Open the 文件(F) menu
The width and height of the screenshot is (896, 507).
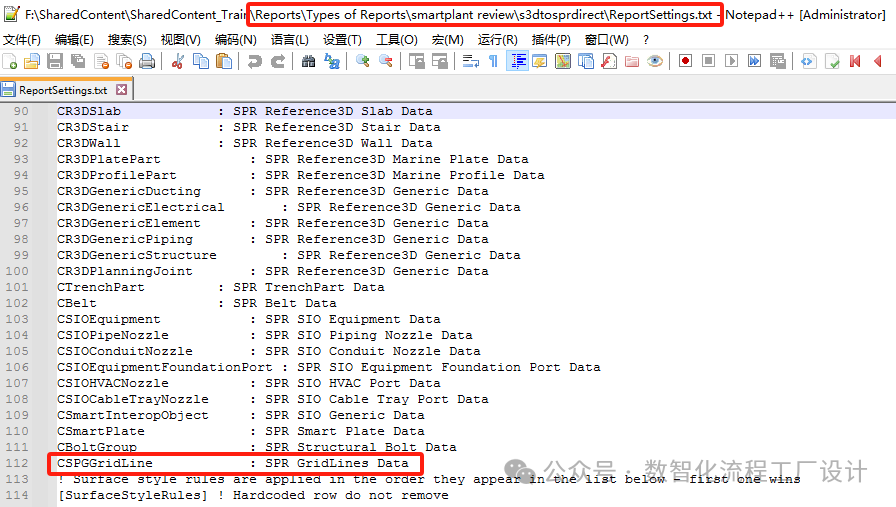[22, 39]
